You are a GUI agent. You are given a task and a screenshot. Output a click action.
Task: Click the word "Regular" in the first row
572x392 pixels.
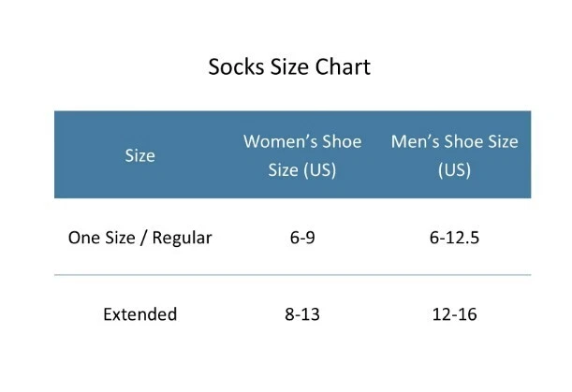click(181, 238)
